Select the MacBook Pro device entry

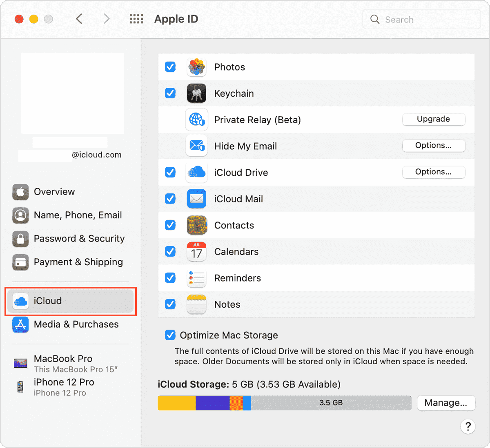coord(70,364)
